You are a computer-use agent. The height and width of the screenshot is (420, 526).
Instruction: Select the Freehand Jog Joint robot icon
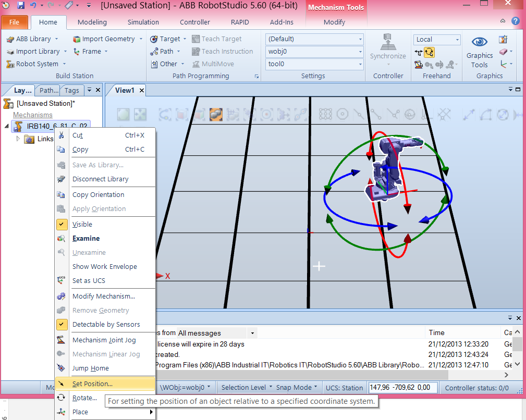click(418, 65)
